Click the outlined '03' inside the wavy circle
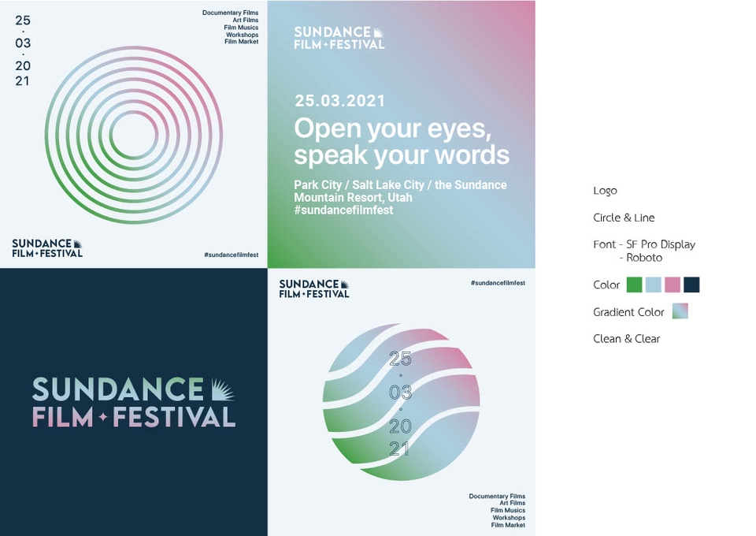The width and height of the screenshot is (756, 536). 401,393
